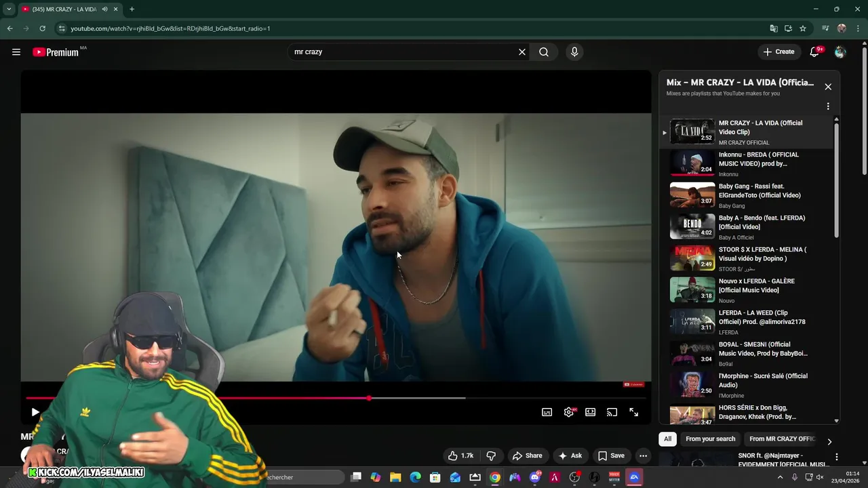Open the Create menu
This screenshot has height=488, width=868.
(778, 52)
